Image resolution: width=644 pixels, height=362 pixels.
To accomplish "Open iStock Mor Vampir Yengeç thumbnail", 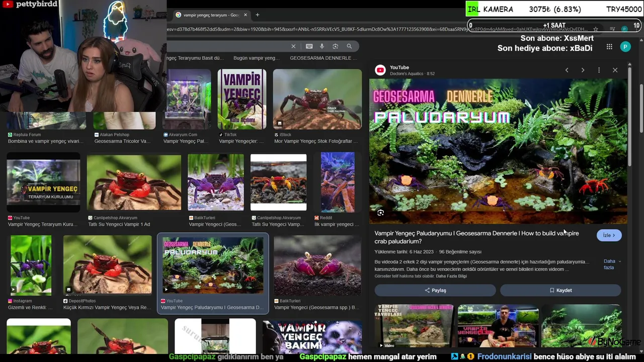I will (x=317, y=99).
